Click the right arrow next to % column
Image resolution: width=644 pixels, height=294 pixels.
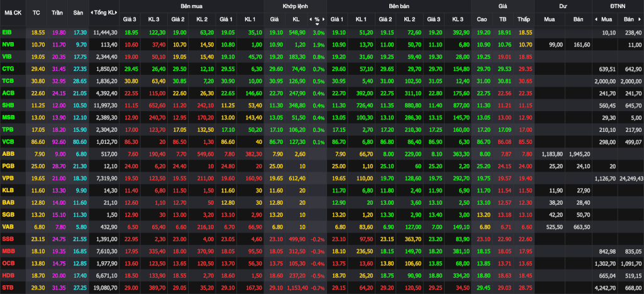323,19
